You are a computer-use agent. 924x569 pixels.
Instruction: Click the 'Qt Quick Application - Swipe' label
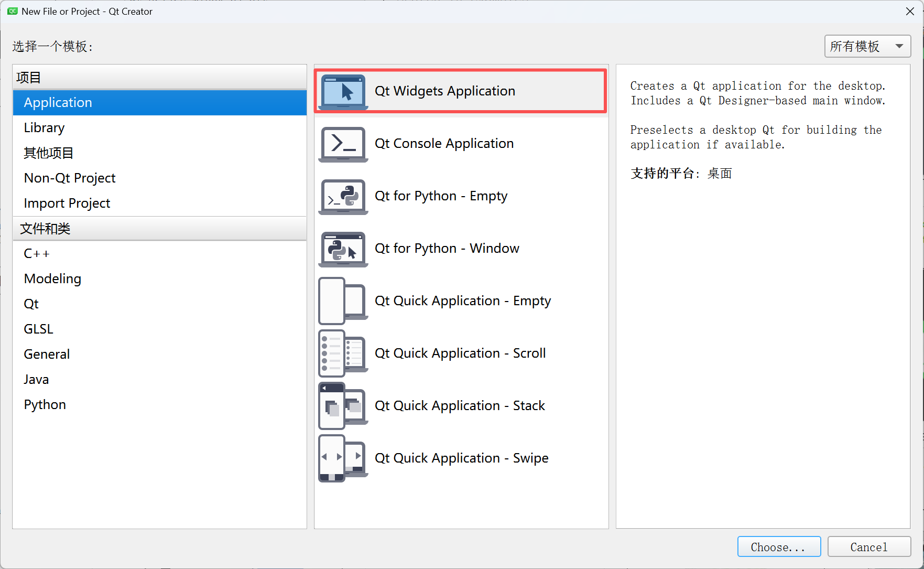pyautogui.click(x=462, y=458)
